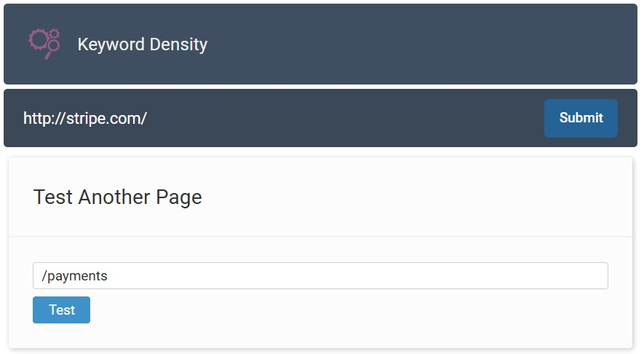The image size is (644, 354).
Task: Focus the /payments input field
Action: (320, 275)
